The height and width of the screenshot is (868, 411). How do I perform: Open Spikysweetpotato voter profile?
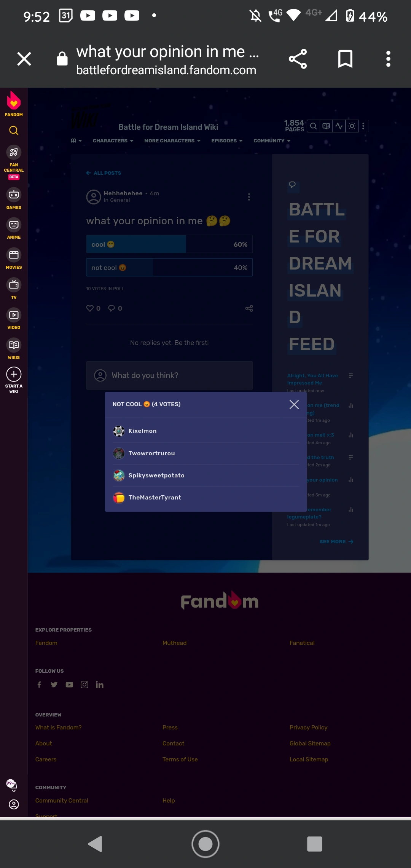click(156, 475)
